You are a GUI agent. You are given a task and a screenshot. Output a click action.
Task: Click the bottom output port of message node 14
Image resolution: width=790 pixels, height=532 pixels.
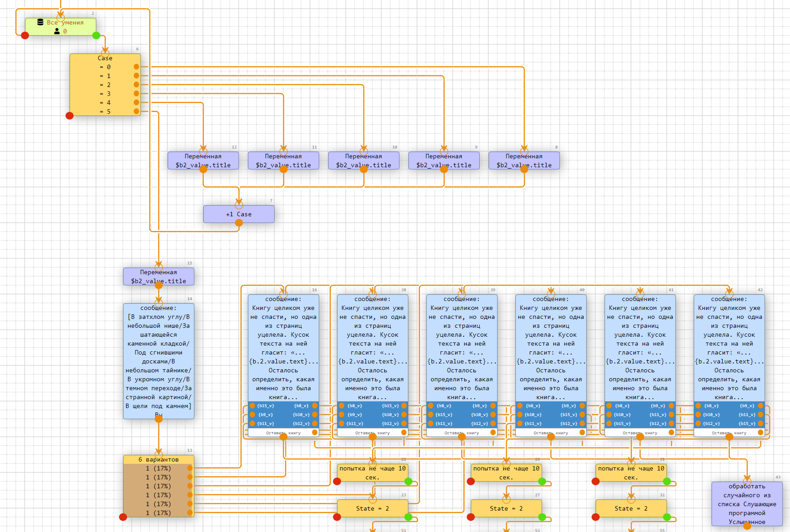point(159,419)
